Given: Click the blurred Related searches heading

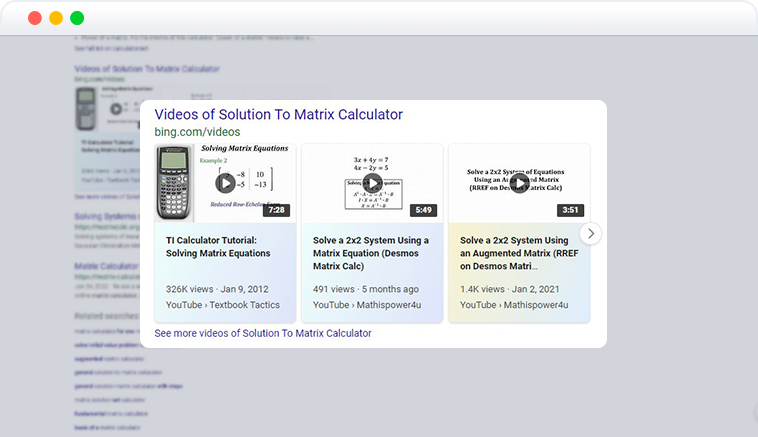Looking at the screenshot, I should click(x=106, y=316).
